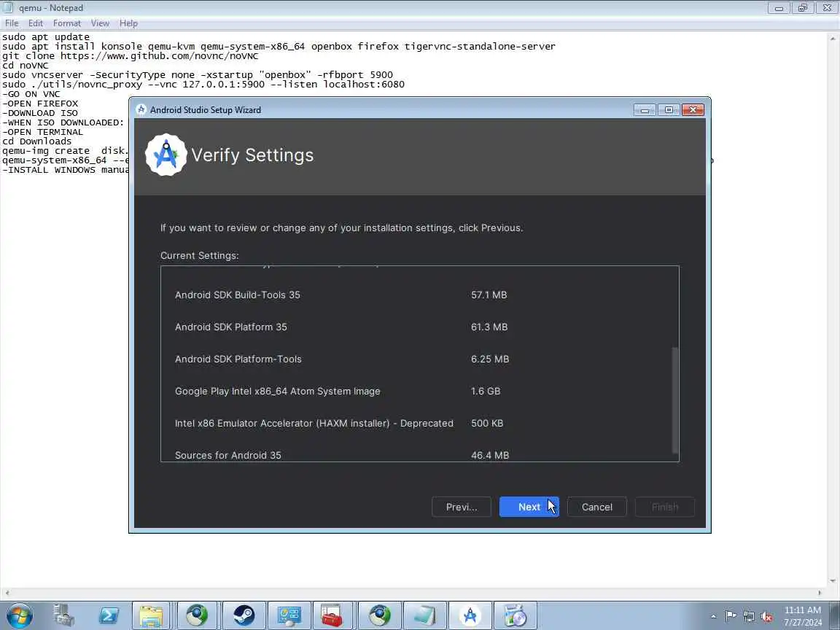
Task: Open the Action Center flag icon
Action: click(x=731, y=616)
